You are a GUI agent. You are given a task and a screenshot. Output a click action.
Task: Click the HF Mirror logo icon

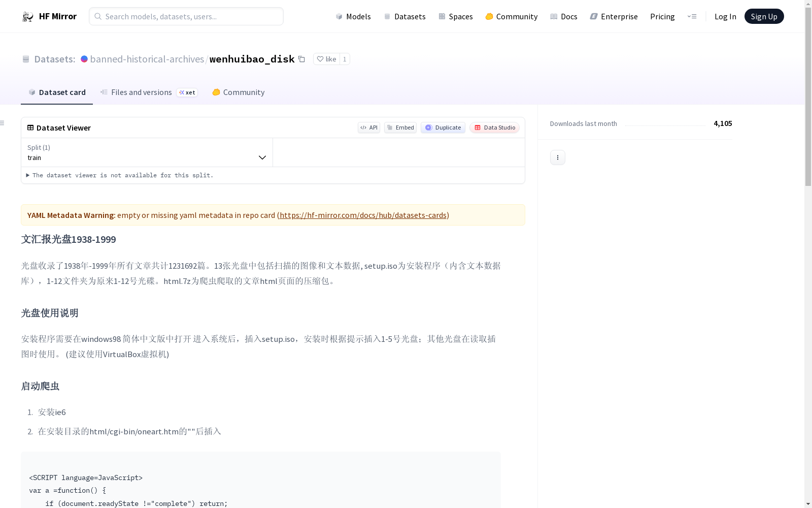[28, 17]
